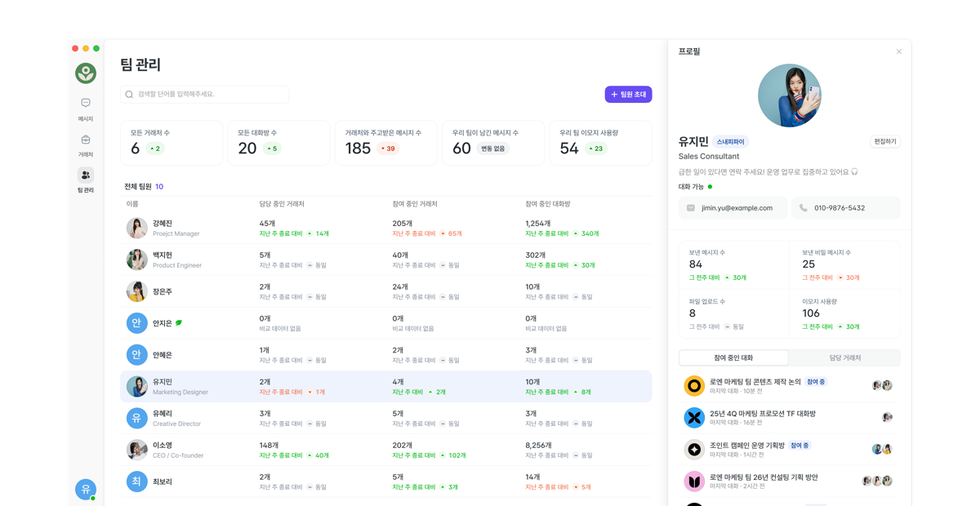
Task: Click 백지헌 avatar photo
Action: (x=137, y=260)
